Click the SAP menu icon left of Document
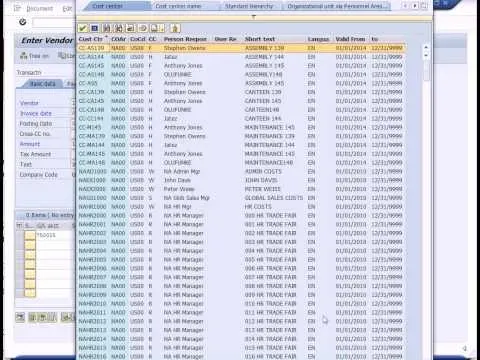Viewport: 480px width, 360px height. 17,8
